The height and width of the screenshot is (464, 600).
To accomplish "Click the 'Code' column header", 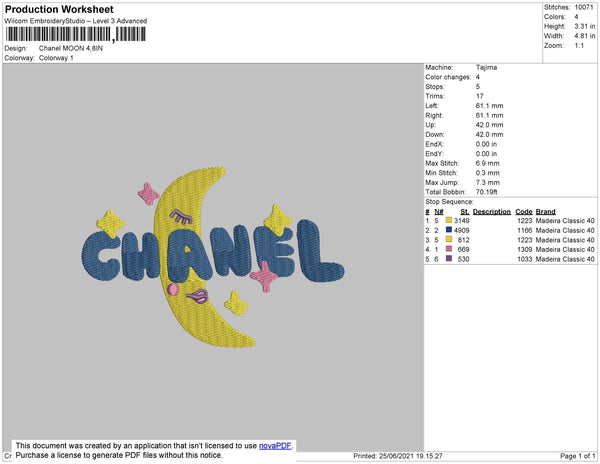I will pos(524,212).
